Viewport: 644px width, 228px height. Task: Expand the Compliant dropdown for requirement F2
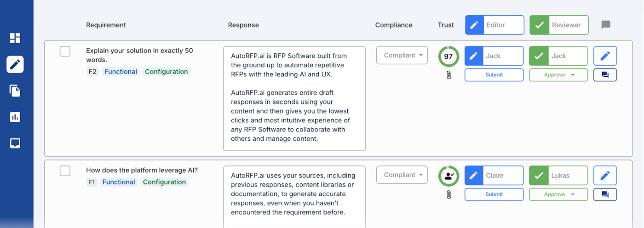pyautogui.click(x=402, y=55)
